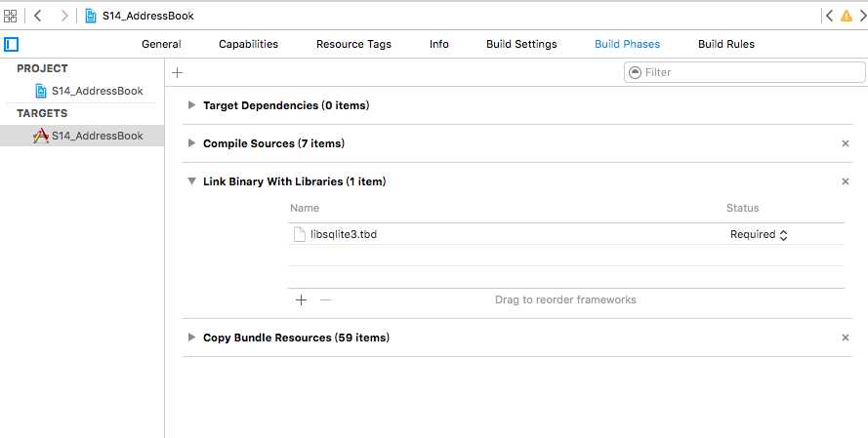
Task: Hide the project and targets sidebar
Action: click(x=11, y=44)
